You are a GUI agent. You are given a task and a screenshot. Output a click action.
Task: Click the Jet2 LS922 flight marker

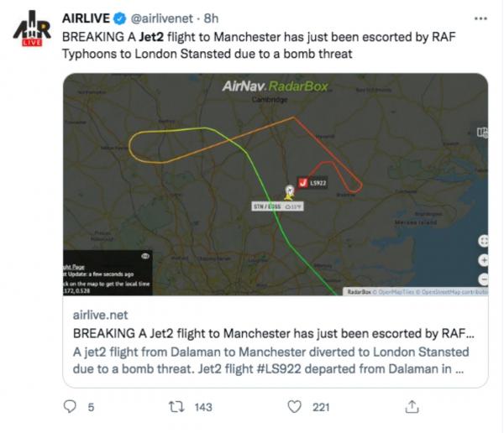click(x=302, y=182)
